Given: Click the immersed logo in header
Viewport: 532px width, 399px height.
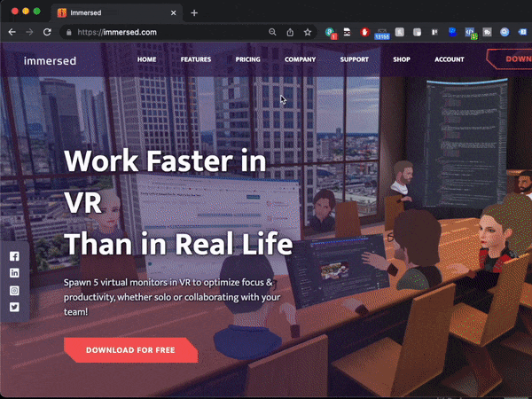Looking at the screenshot, I should 51,60.
